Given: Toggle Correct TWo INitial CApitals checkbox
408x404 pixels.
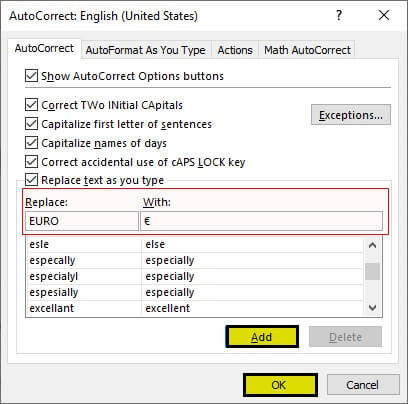Looking at the screenshot, I should [31, 105].
